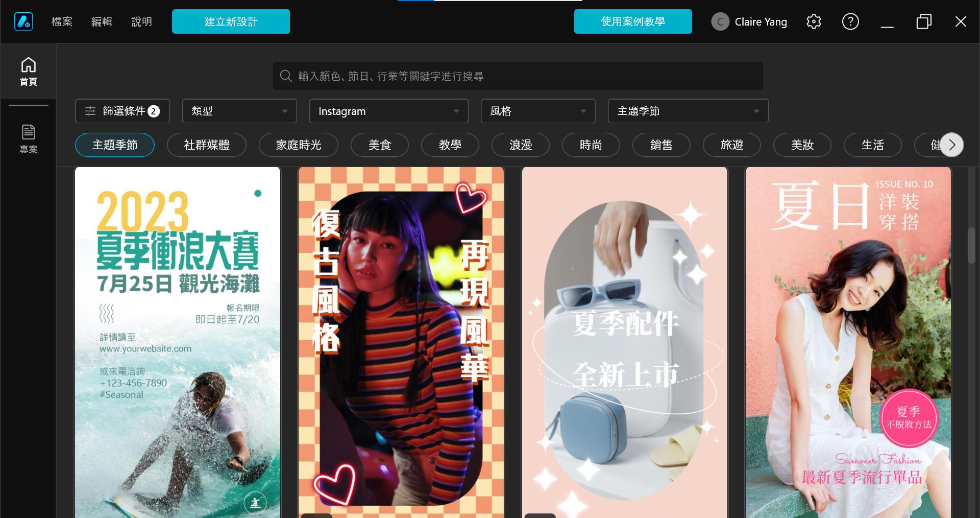Open the help question mark icon
Image resolution: width=980 pixels, height=518 pixels.
click(850, 21)
